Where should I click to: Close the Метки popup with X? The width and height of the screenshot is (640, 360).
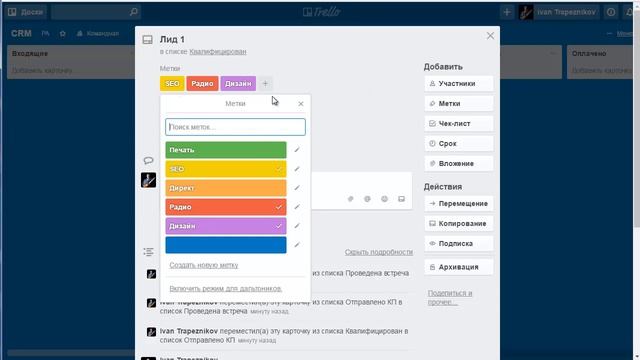[301, 104]
